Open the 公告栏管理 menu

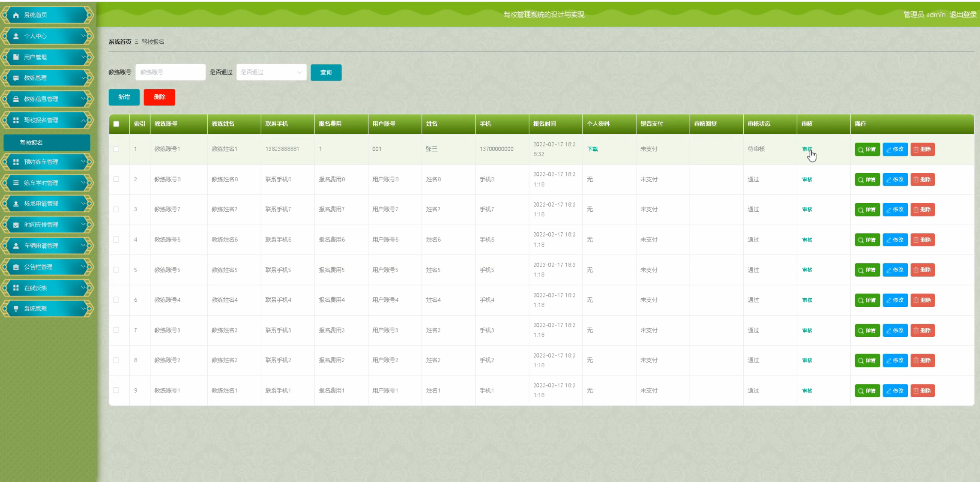click(47, 267)
